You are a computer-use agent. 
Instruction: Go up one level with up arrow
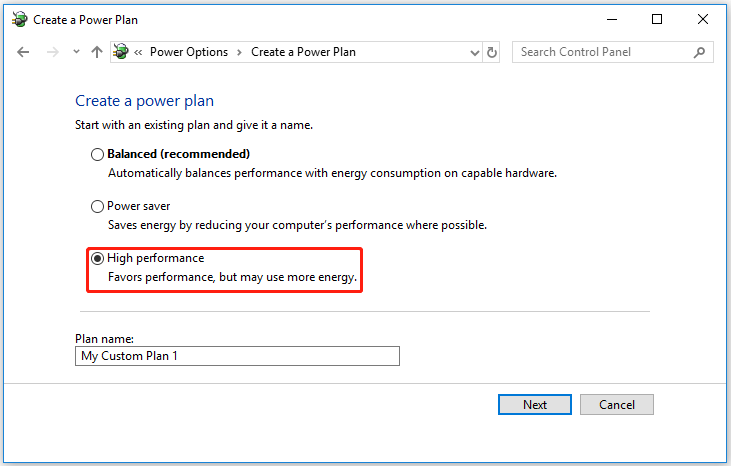[x=97, y=52]
